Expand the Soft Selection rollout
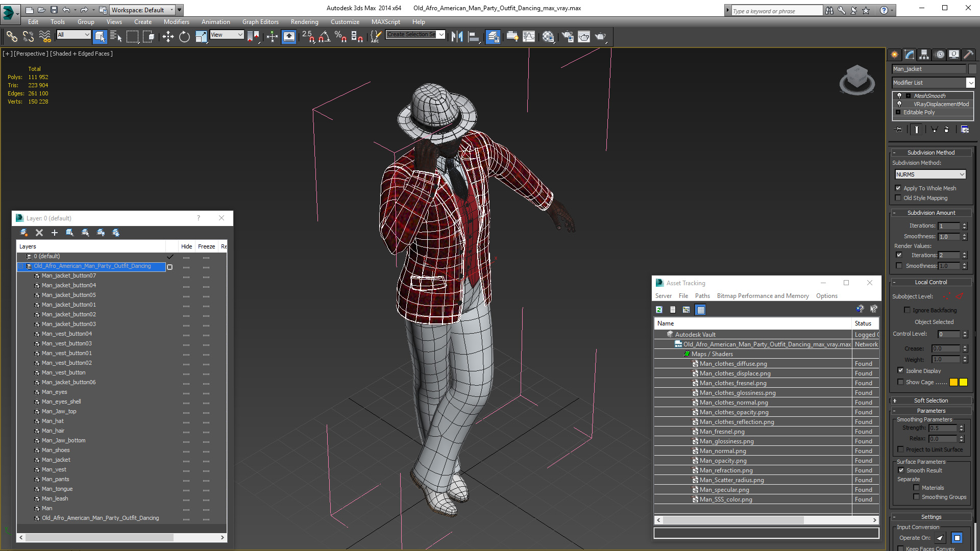The width and height of the screenshot is (980, 551). point(930,400)
